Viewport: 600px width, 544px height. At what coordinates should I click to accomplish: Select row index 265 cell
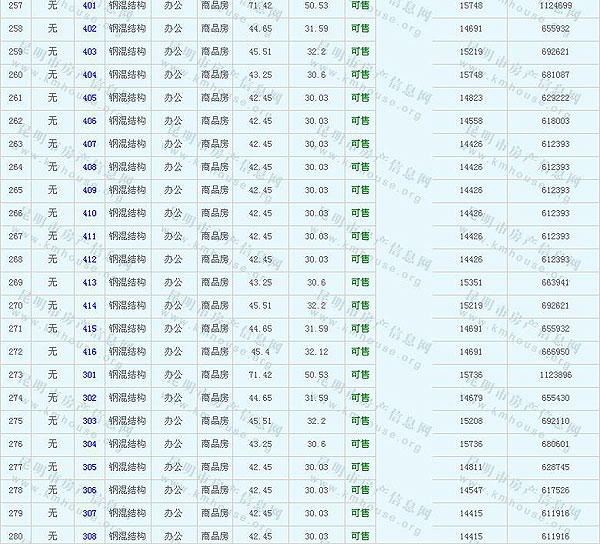click(15, 190)
